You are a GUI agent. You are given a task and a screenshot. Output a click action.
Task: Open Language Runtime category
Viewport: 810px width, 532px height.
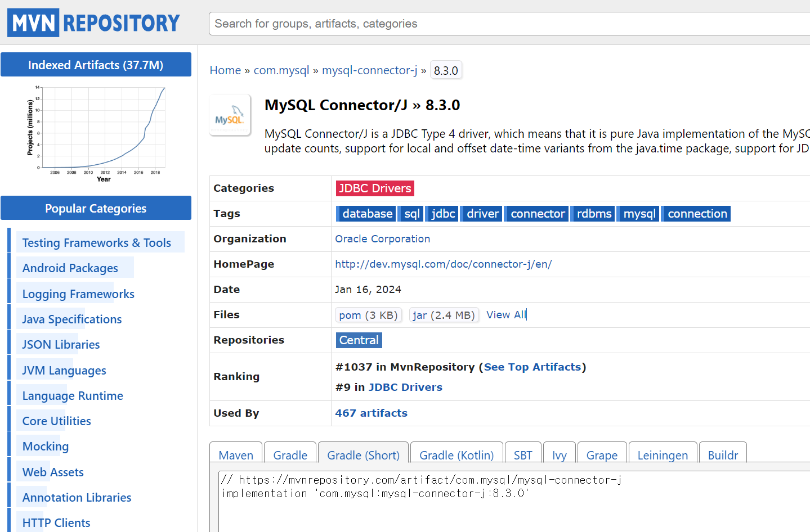(73, 396)
